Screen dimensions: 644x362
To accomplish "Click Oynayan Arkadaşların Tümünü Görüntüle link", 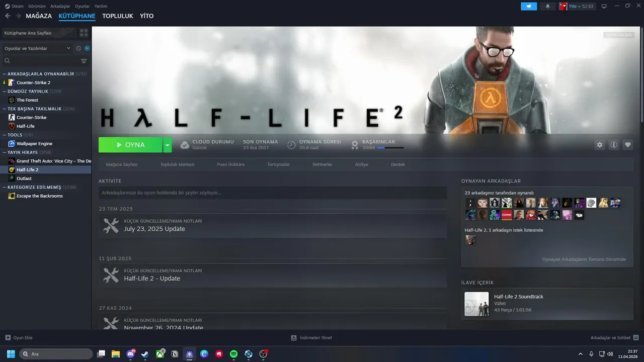I will click(584, 259).
